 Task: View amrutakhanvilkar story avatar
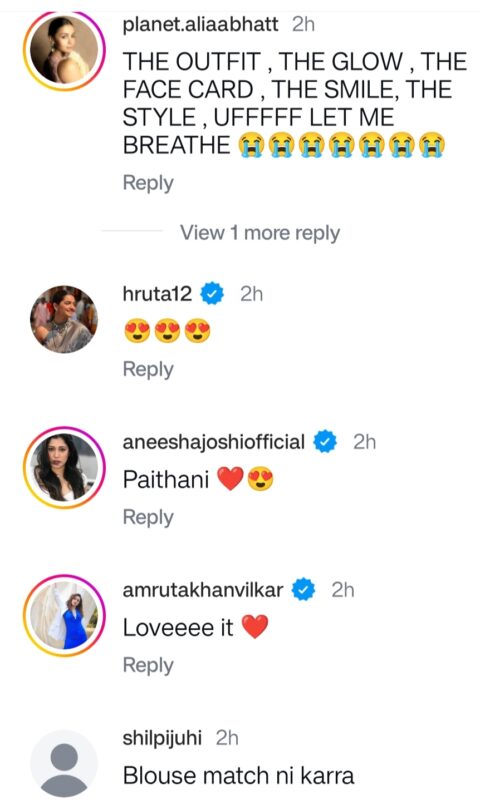tap(64, 615)
